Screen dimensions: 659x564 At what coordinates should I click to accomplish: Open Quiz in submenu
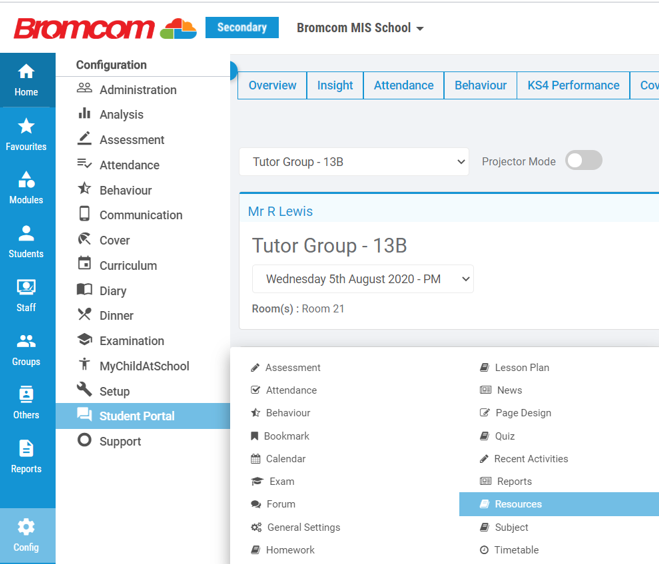497,436
